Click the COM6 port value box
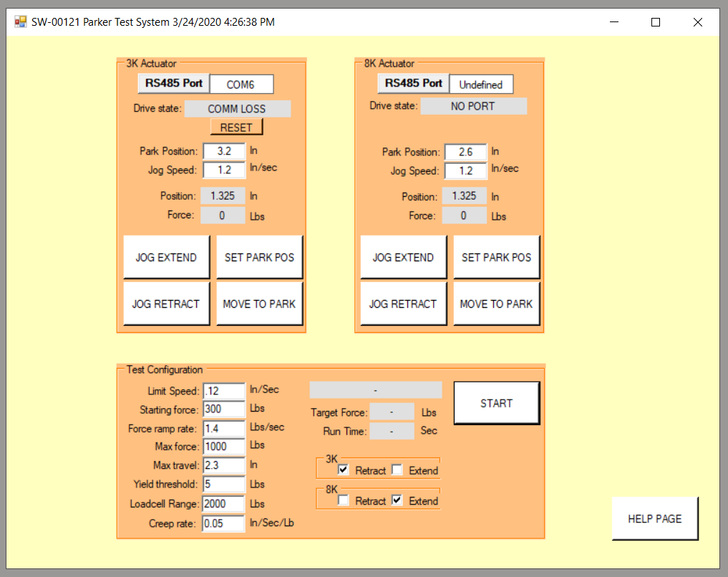This screenshot has width=728, height=577. (x=241, y=84)
